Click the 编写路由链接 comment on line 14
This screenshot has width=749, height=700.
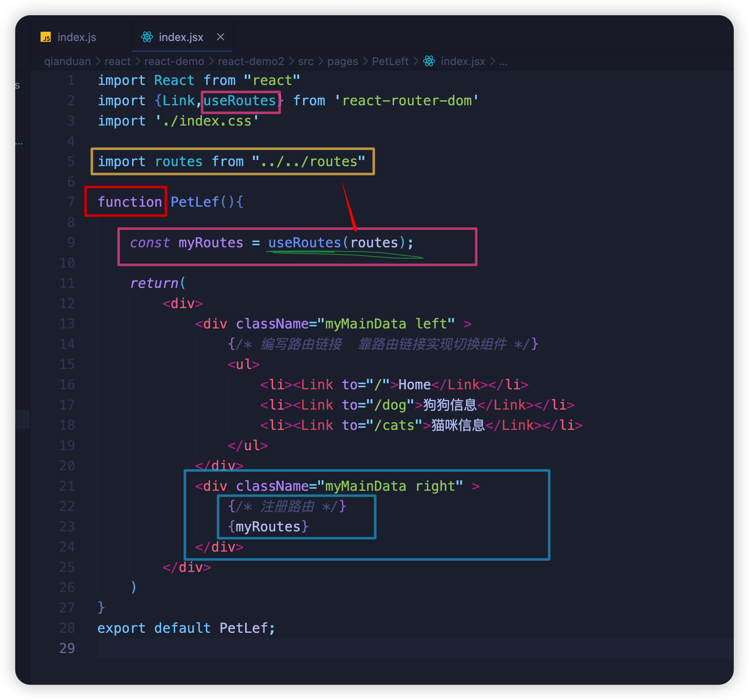(383, 344)
